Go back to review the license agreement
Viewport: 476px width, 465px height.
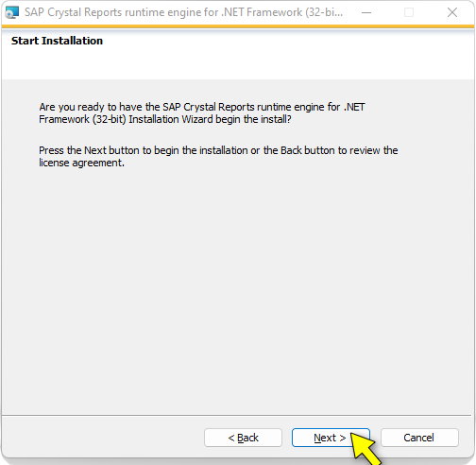243,438
